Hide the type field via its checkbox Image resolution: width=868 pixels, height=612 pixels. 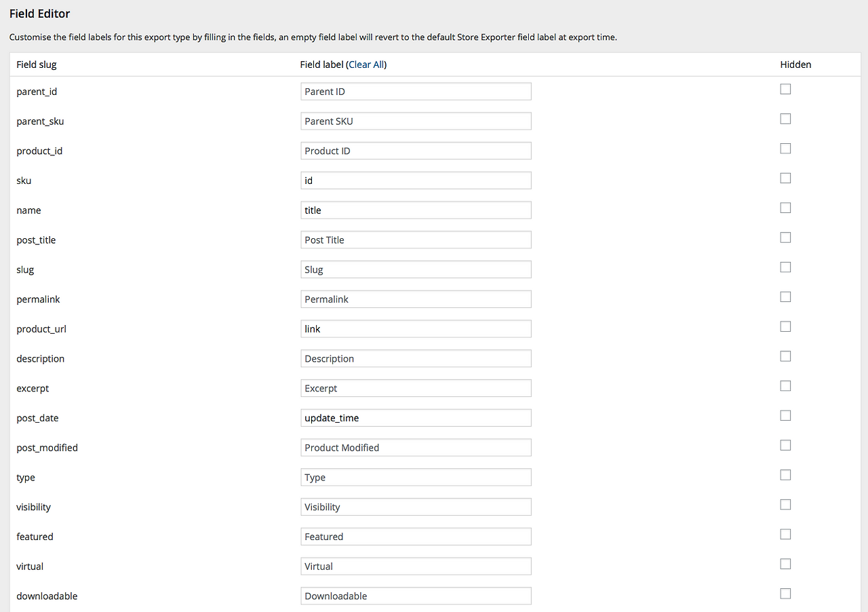coord(785,475)
